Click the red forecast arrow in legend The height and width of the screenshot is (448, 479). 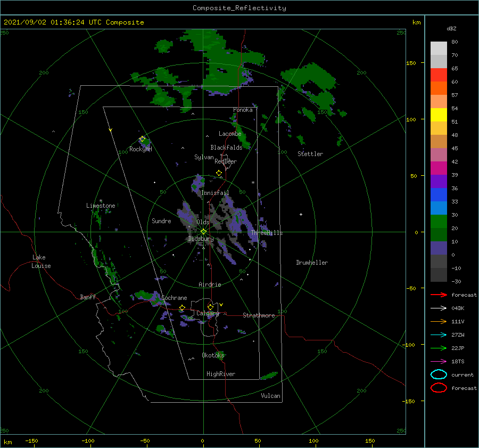(439, 295)
